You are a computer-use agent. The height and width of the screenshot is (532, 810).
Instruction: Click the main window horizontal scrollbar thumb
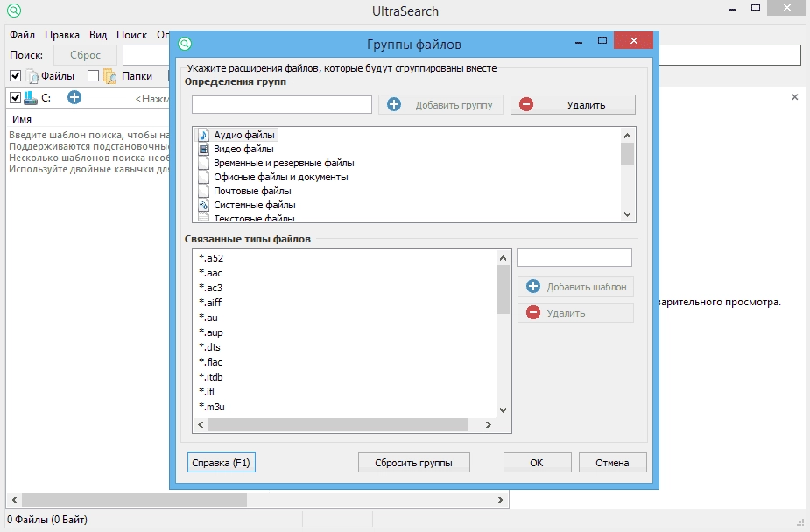pos(134,500)
